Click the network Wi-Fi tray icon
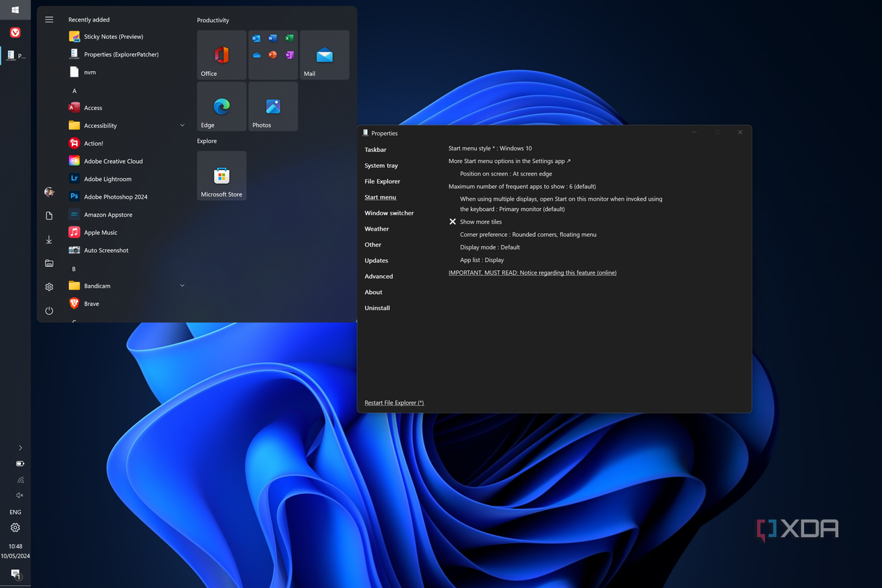The height and width of the screenshot is (588, 882). pos(20,480)
